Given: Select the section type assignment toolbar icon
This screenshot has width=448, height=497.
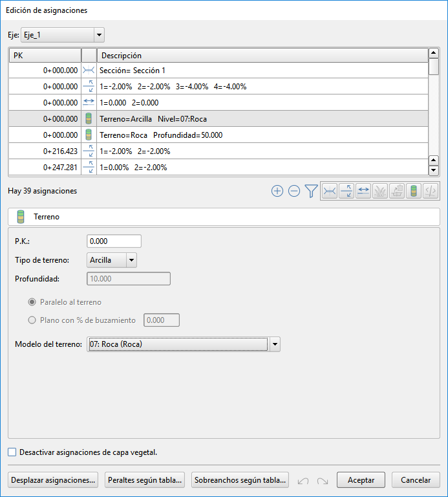Looking at the screenshot, I should click(330, 191).
